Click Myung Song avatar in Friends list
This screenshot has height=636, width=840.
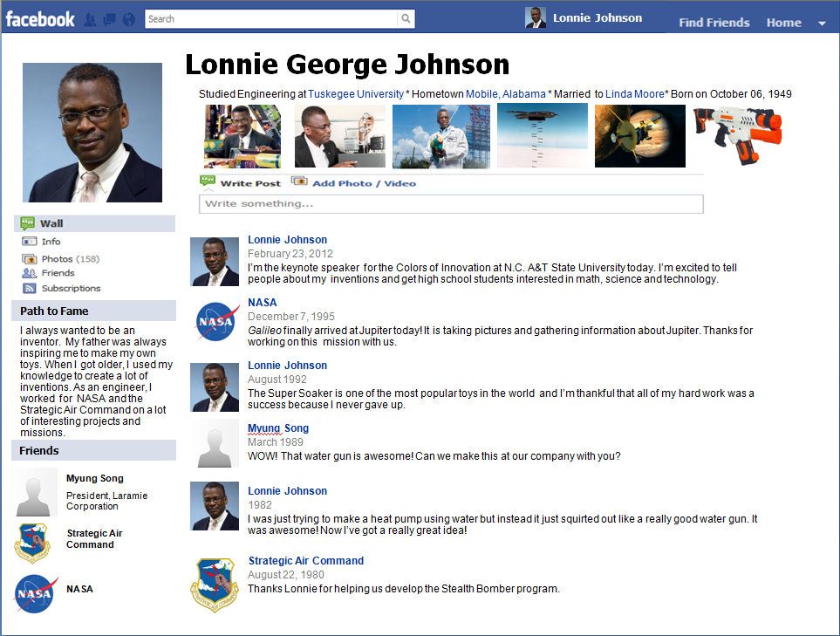[34, 492]
